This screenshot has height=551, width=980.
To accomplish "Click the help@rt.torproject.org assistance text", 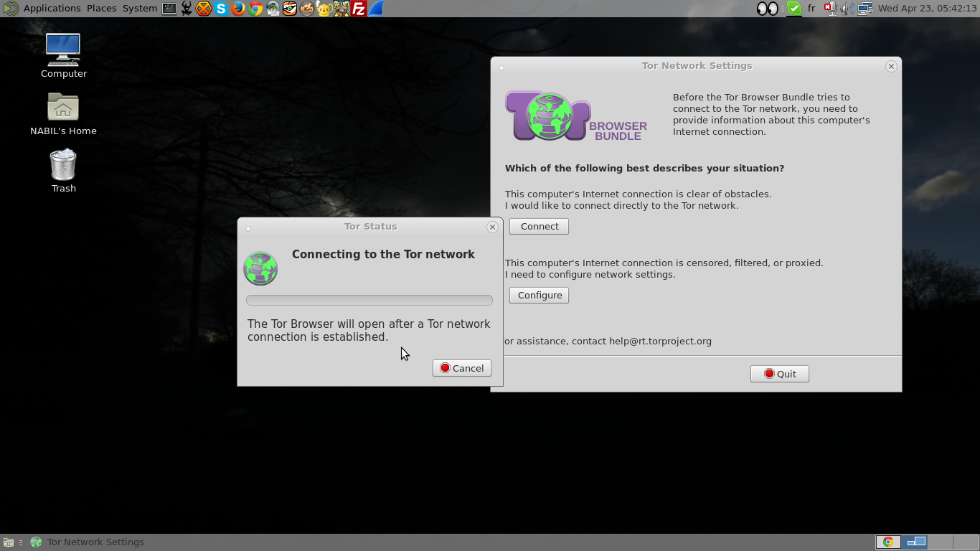I will coord(607,341).
